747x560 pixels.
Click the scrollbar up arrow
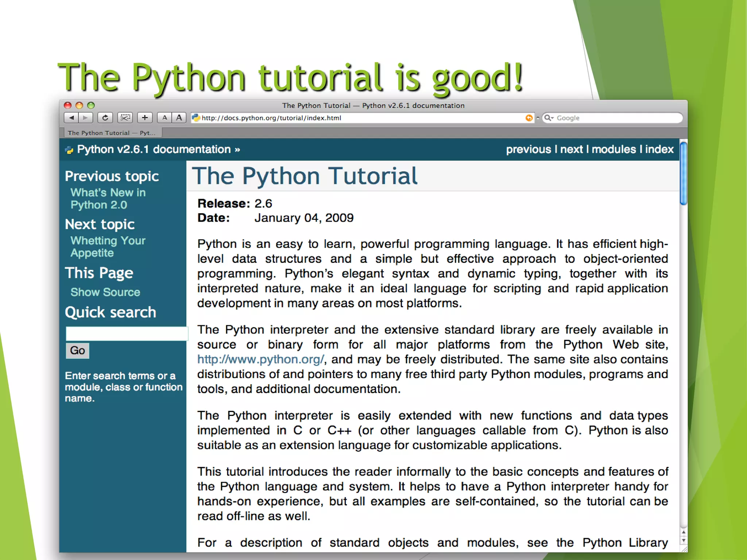click(684, 532)
